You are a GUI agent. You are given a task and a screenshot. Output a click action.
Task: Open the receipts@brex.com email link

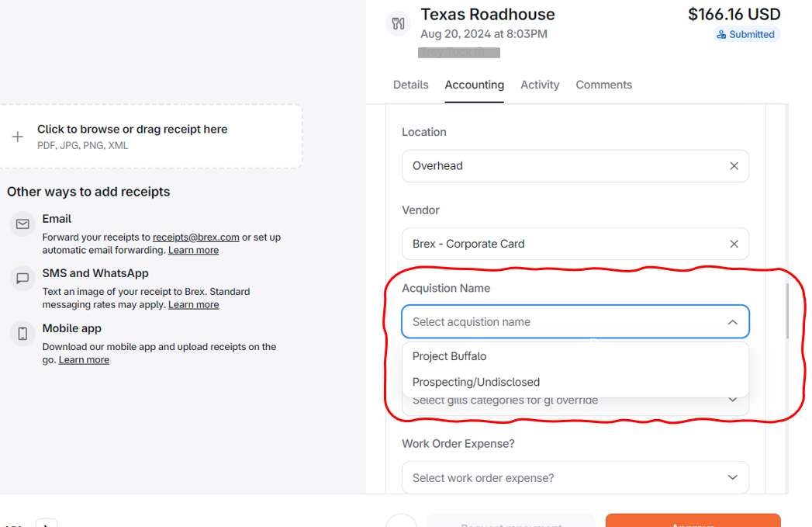195,237
